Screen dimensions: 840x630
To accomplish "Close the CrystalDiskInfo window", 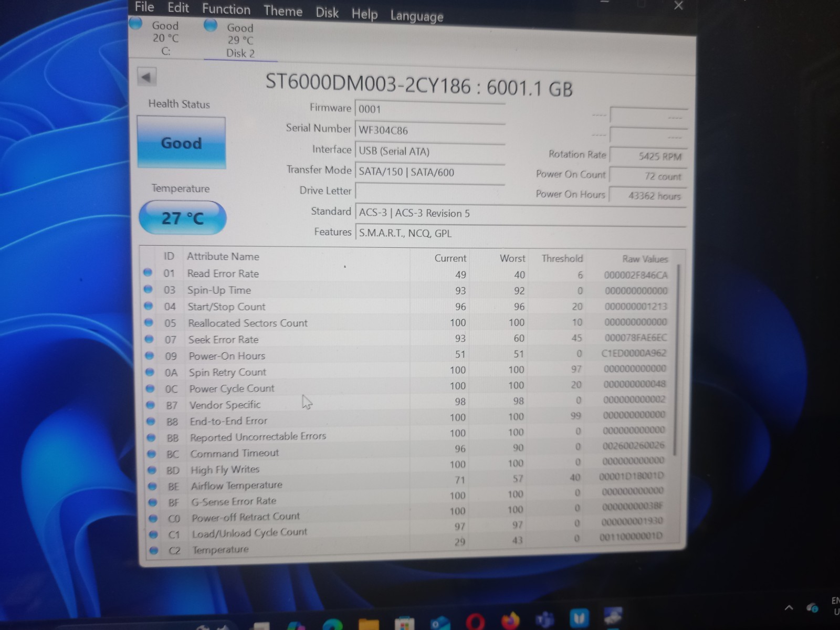I will tap(678, 5).
